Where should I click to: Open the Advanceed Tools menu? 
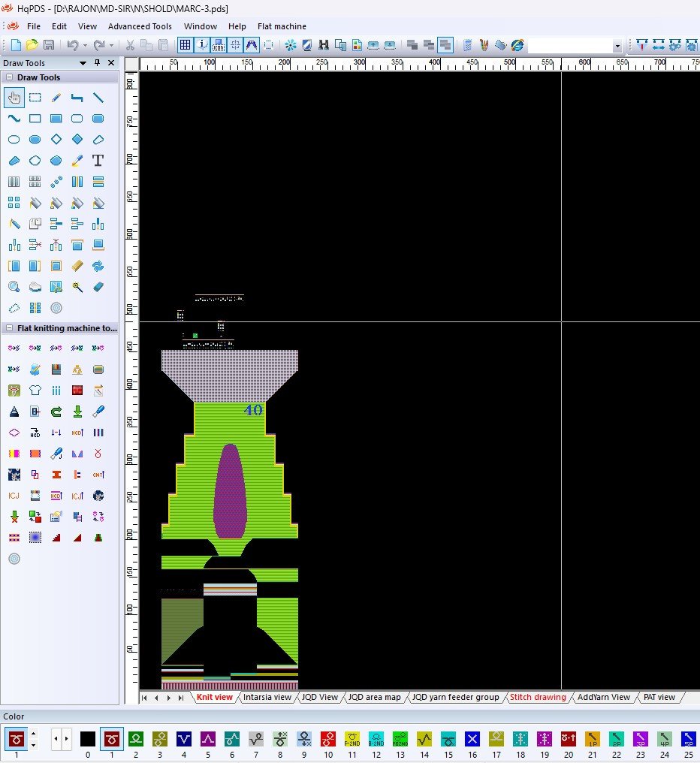[140, 26]
